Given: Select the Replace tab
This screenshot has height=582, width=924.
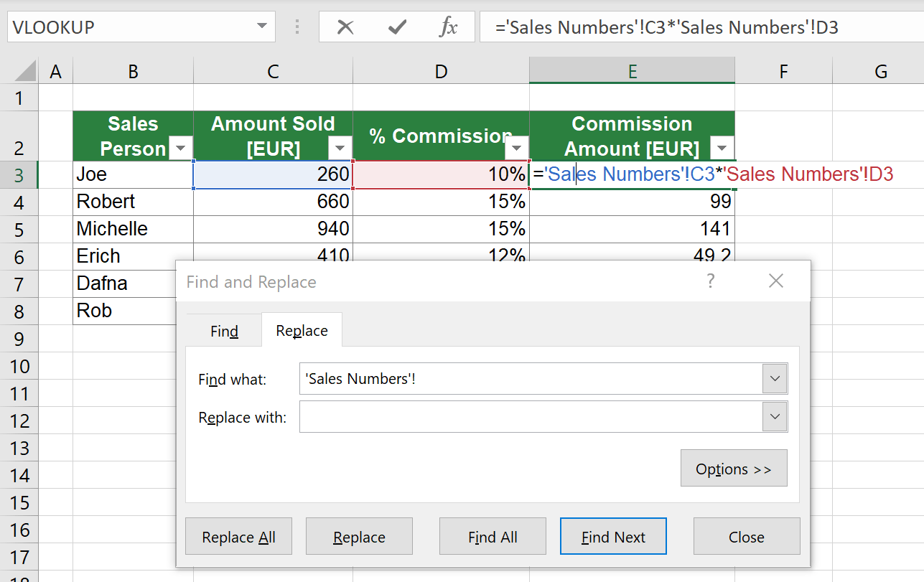Looking at the screenshot, I should 302,330.
